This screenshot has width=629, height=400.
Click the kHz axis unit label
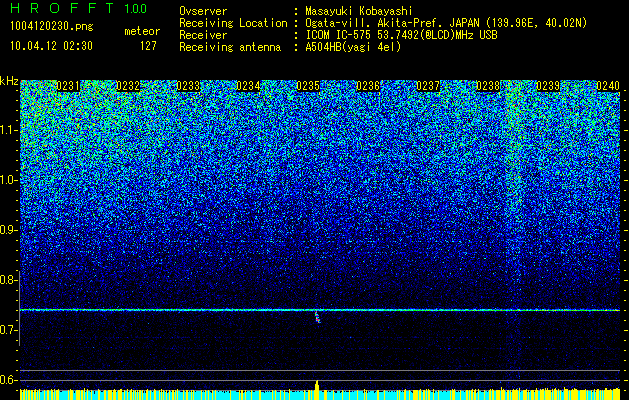coord(9,82)
